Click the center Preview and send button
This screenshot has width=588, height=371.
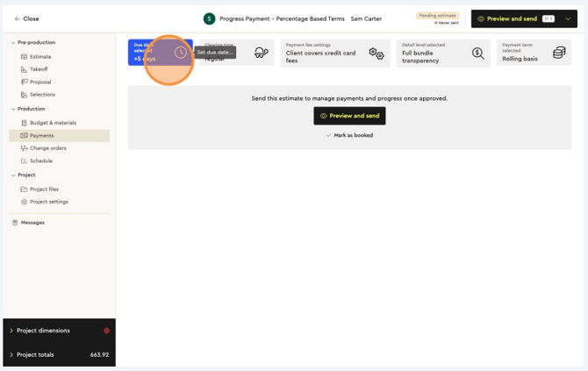pyautogui.click(x=349, y=116)
